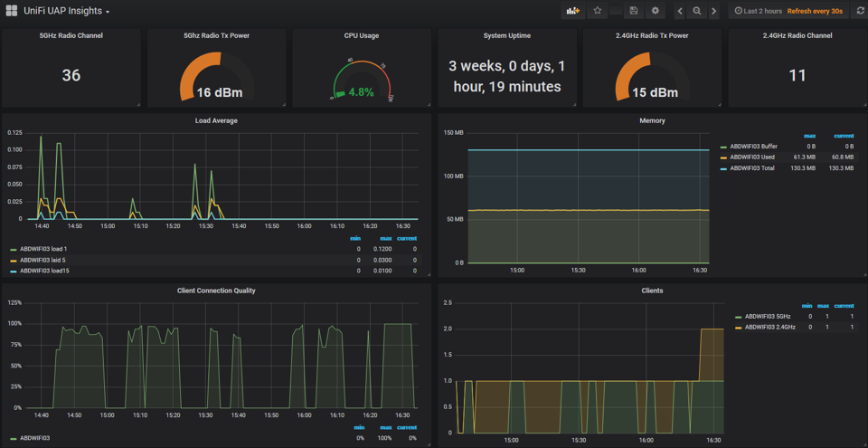Open the 5Ghz Radio Tx Power panel menu
The image size is (868, 448).
tap(216, 35)
